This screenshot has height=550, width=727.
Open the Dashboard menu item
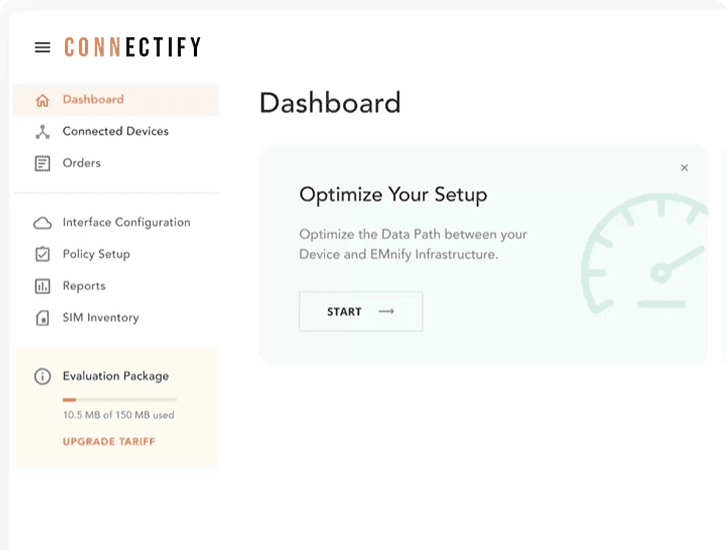(x=93, y=100)
